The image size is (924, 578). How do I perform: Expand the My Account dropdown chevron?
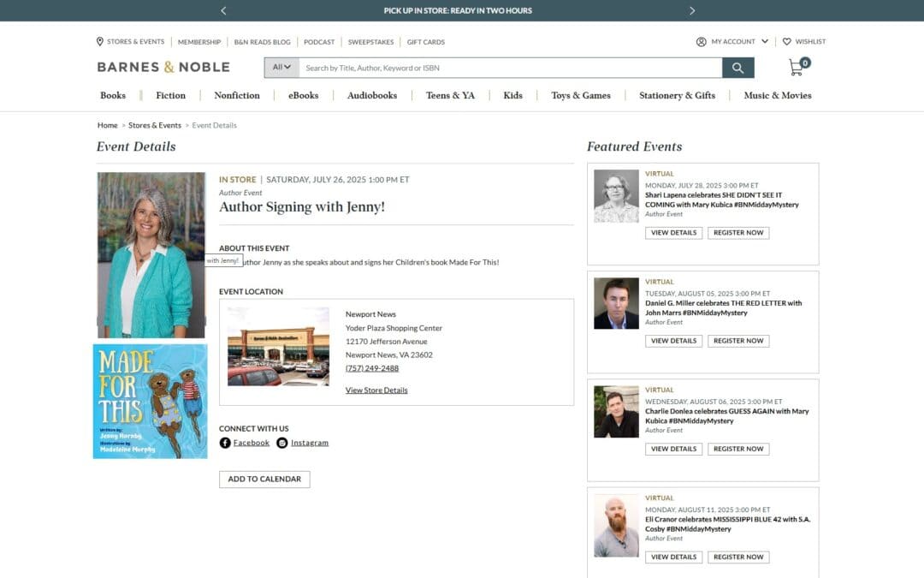click(x=765, y=41)
